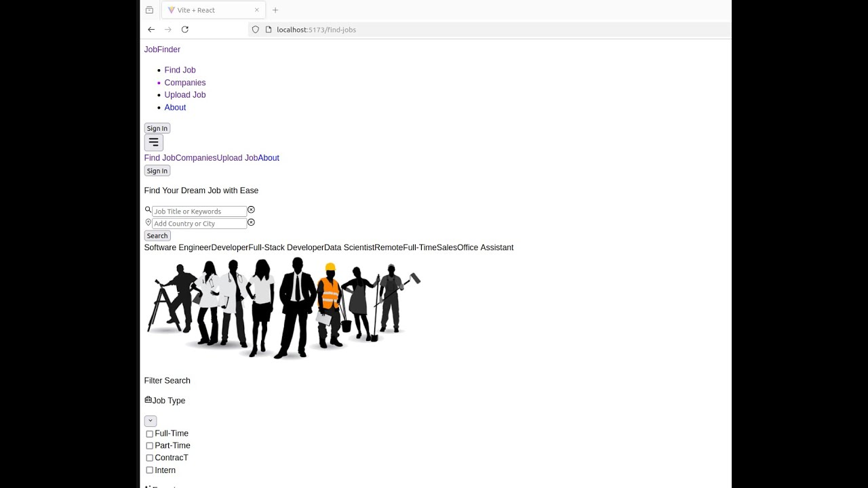
Task: Click the browser address bar URL
Action: [316, 30]
